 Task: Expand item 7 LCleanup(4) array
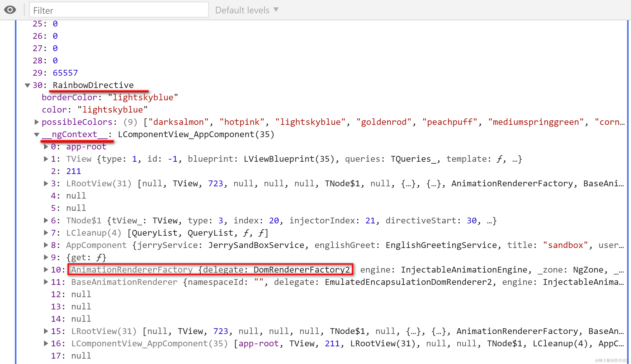pos(46,233)
